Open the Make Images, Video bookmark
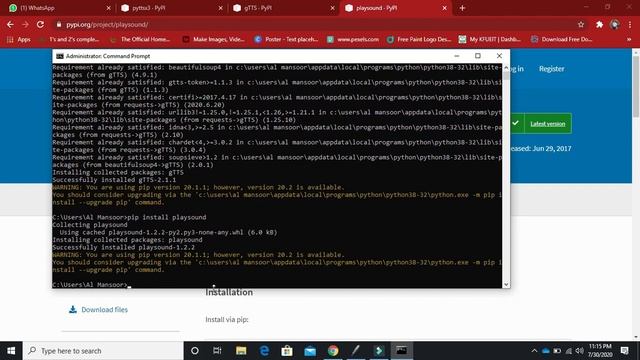640x360 pixels. coord(213,39)
